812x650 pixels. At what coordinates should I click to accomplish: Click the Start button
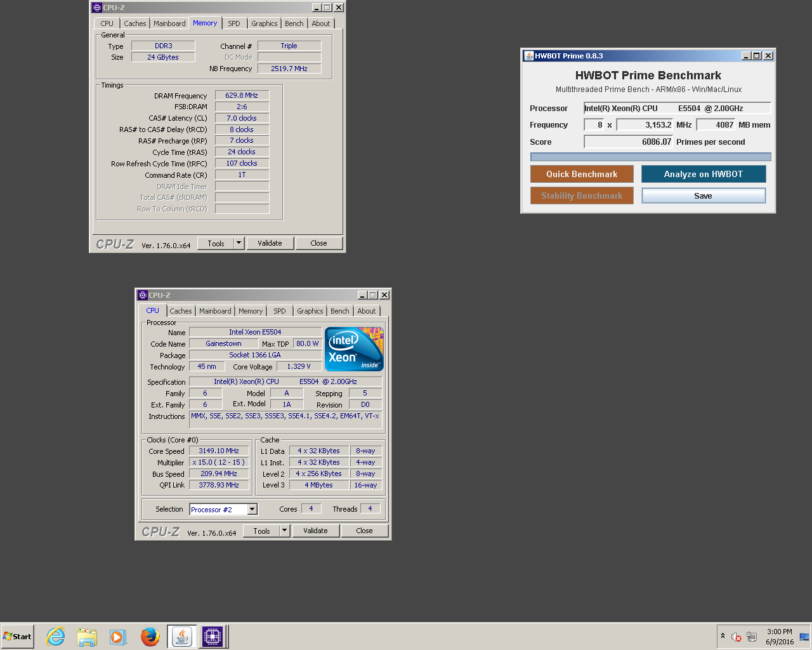(x=17, y=637)
